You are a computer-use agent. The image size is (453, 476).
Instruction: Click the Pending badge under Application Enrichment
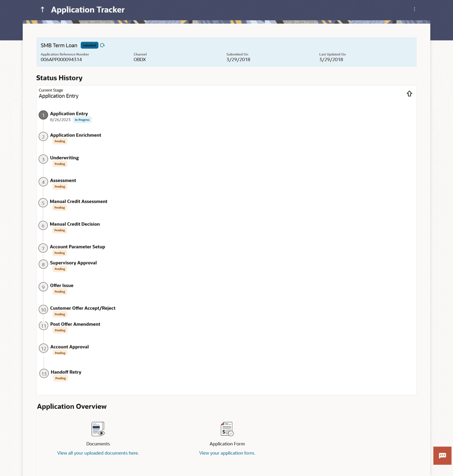click(60, 141)
